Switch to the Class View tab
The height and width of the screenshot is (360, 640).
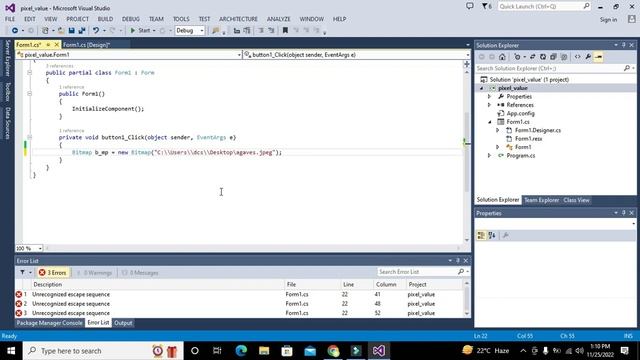pos(576,200)
